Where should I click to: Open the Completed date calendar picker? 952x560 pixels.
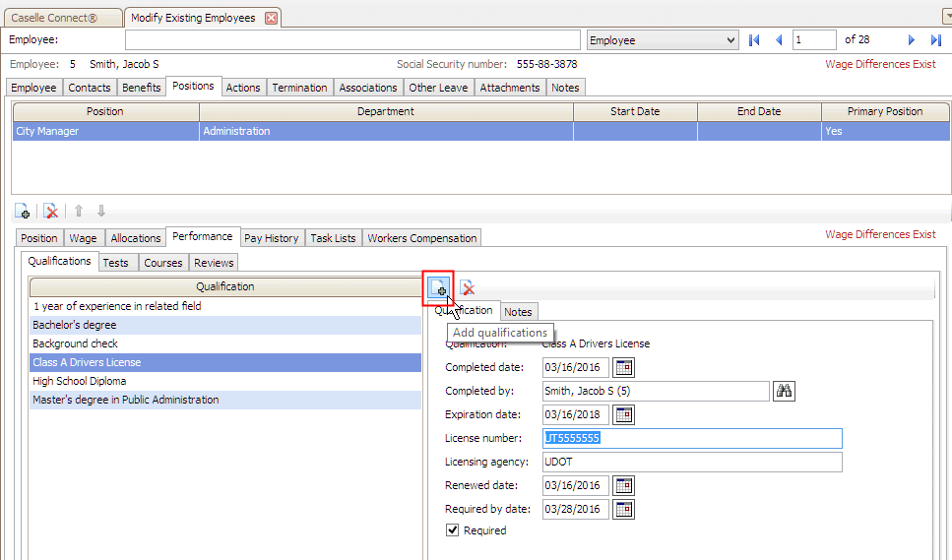coord(623,367)
